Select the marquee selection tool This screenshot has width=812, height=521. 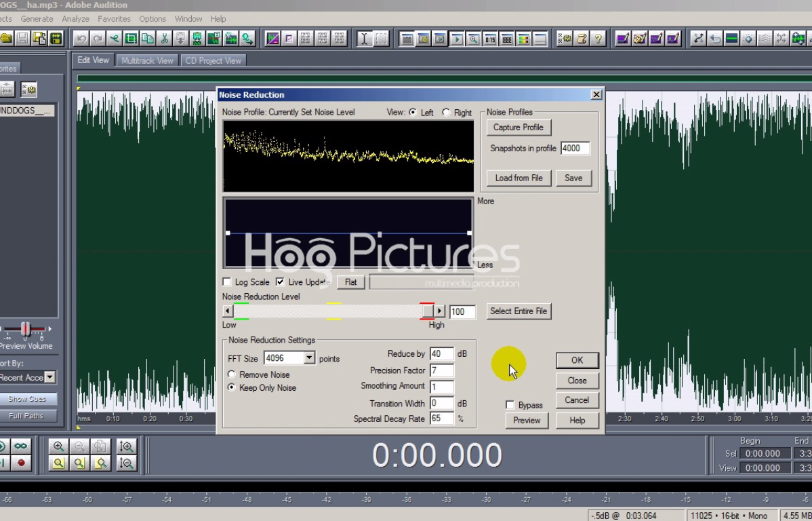click(x=381, y=39)
